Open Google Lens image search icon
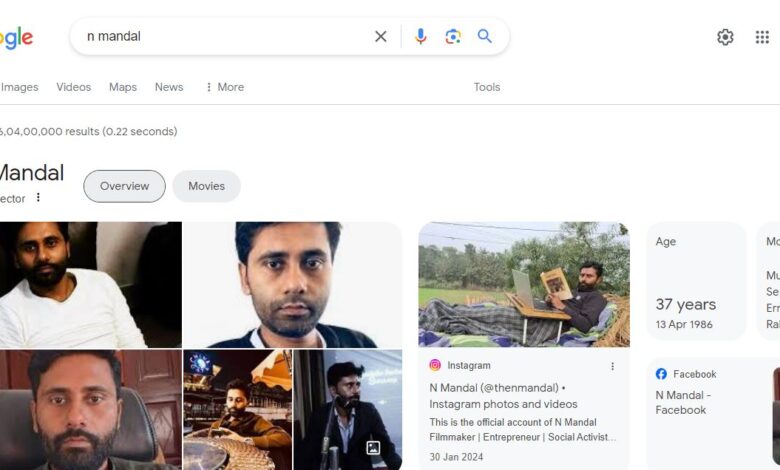The height and width of the screenshot is (470, 780). click(x=453, y=36)
